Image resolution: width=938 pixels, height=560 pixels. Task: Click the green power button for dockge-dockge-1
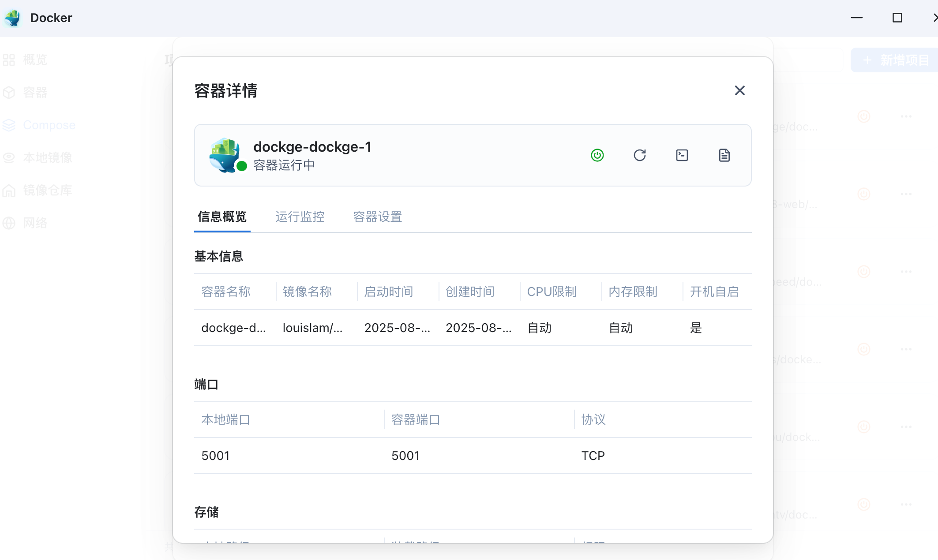coord(597,155)
